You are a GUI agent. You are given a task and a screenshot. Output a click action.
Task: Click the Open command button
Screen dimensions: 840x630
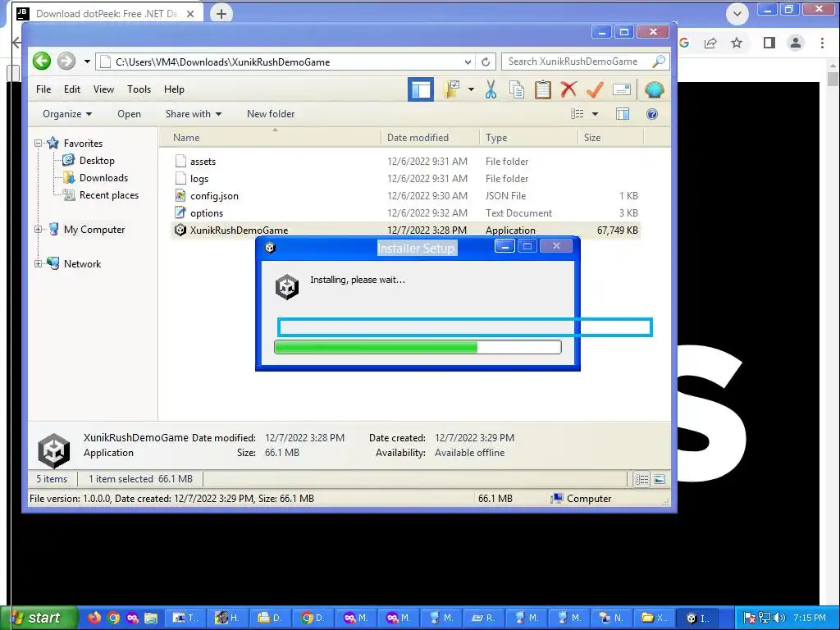coord(129,114)
